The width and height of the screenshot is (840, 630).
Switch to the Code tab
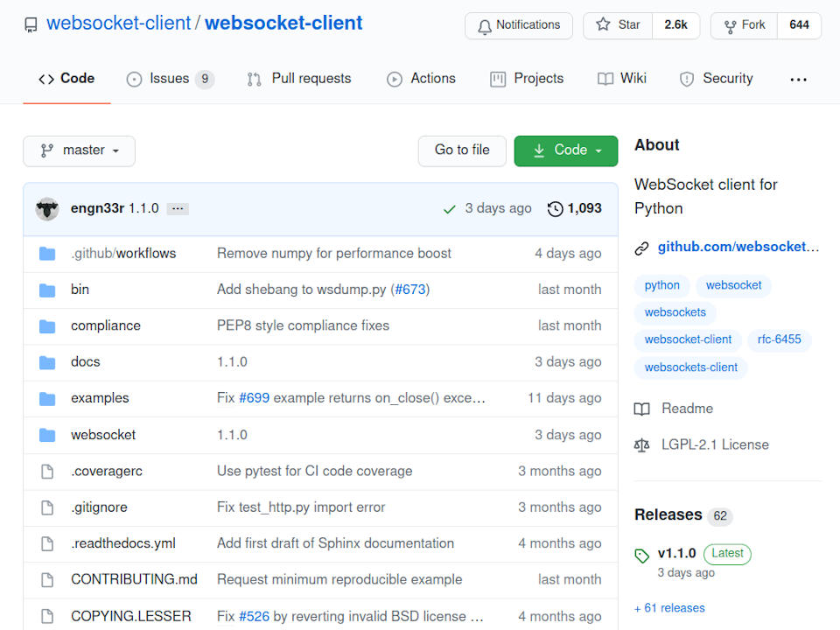pyautogui.click(x=66, y=79)
